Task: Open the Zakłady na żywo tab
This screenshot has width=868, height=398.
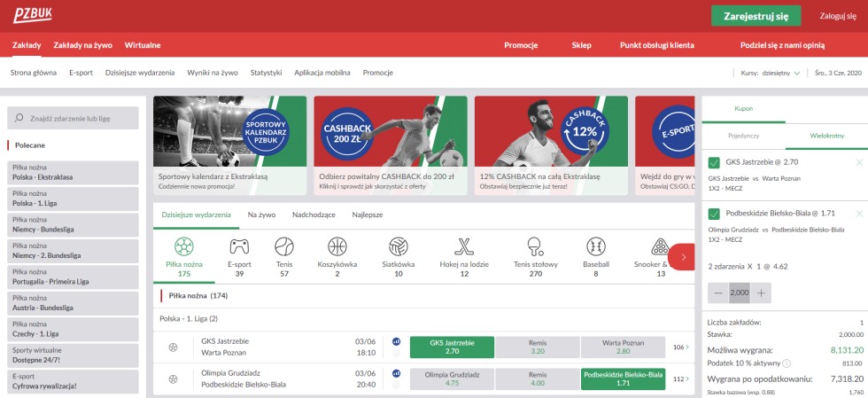Action: pos(83,45)
